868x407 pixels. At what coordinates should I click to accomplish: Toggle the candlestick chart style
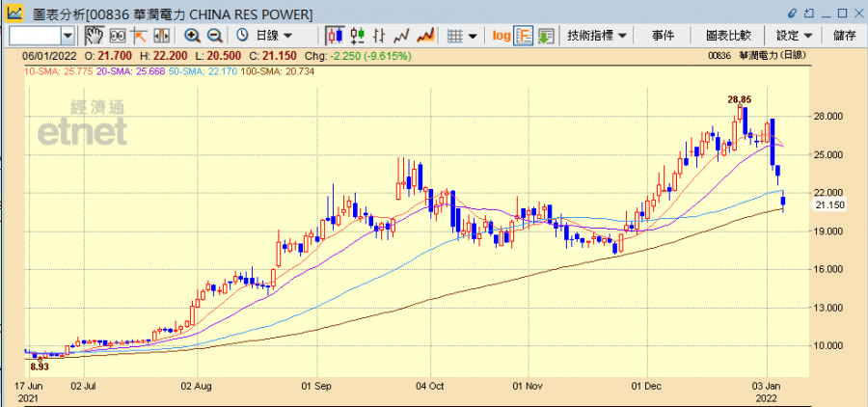coord(335,36)
